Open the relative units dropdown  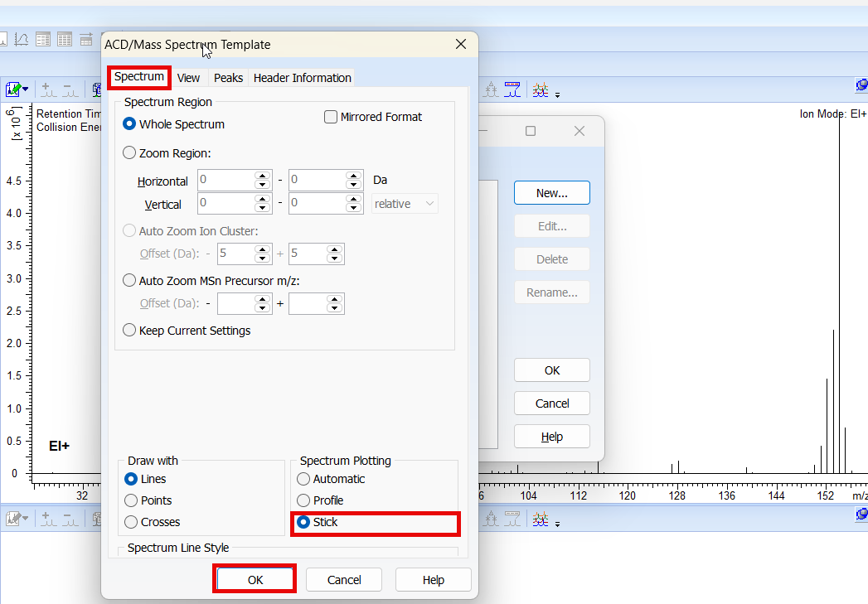click(405, 204)
